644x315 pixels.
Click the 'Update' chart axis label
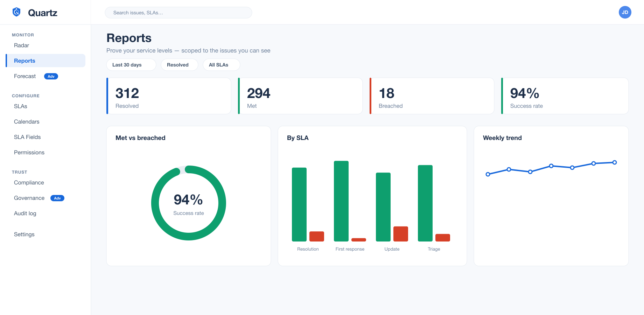392,249
